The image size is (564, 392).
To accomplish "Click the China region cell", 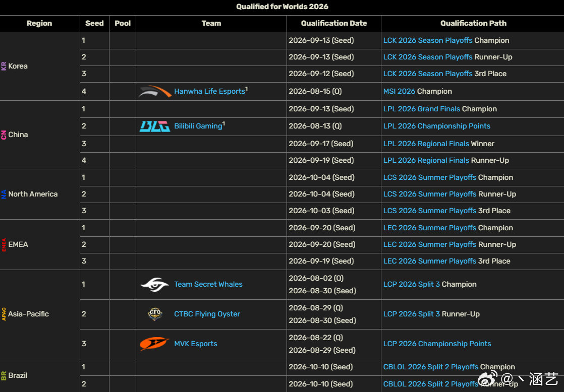I will click(x=39, y=135).
